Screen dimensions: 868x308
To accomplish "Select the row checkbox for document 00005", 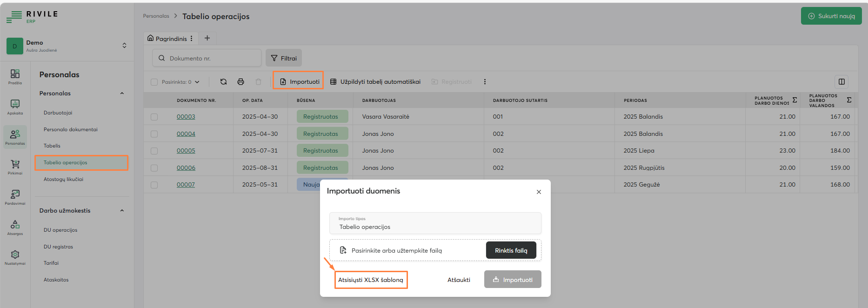I will coord(154,151).
